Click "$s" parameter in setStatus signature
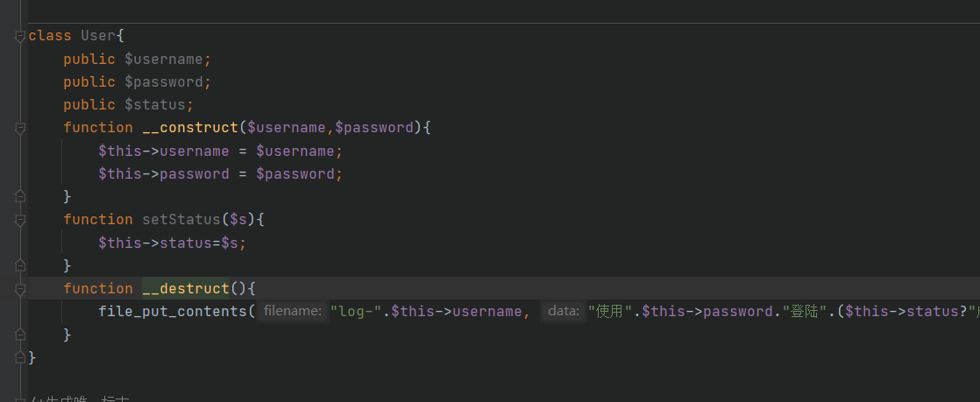The height and width of the screenshot is (402, 980). 238,219
